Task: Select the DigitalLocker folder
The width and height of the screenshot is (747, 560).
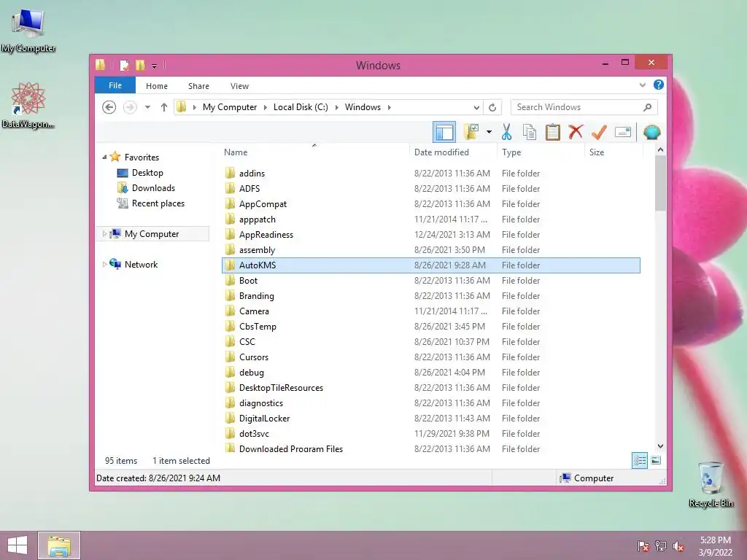Action: click(x=431, y=418)
